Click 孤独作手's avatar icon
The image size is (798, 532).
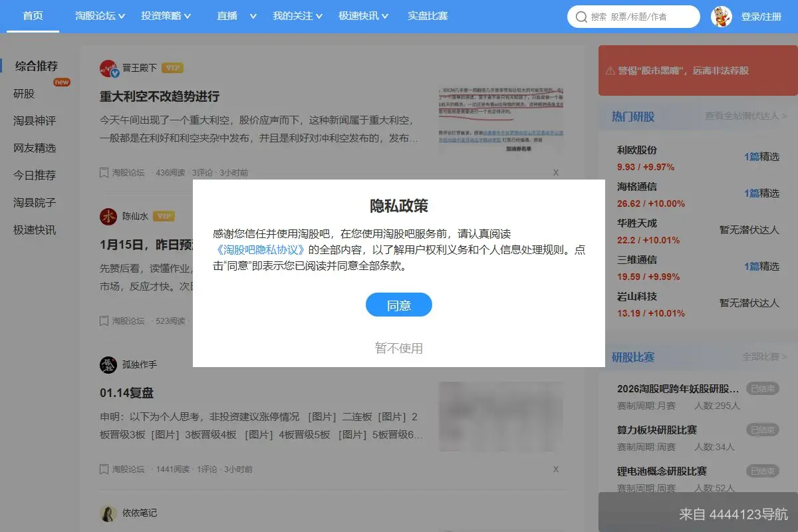(108, 364)
